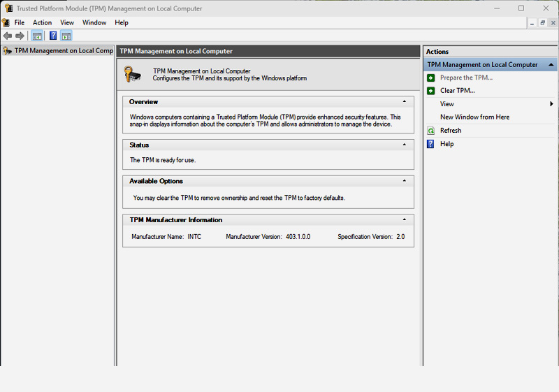Select TPM Management on Local Computer tree node

(x=58, y=51)
